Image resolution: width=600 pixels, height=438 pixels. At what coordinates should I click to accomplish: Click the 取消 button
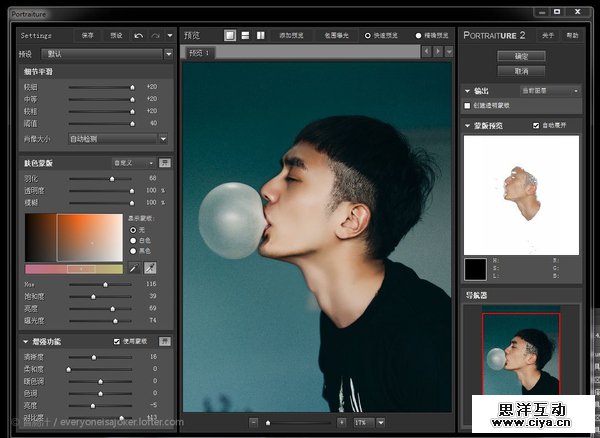tap(520, 71)
